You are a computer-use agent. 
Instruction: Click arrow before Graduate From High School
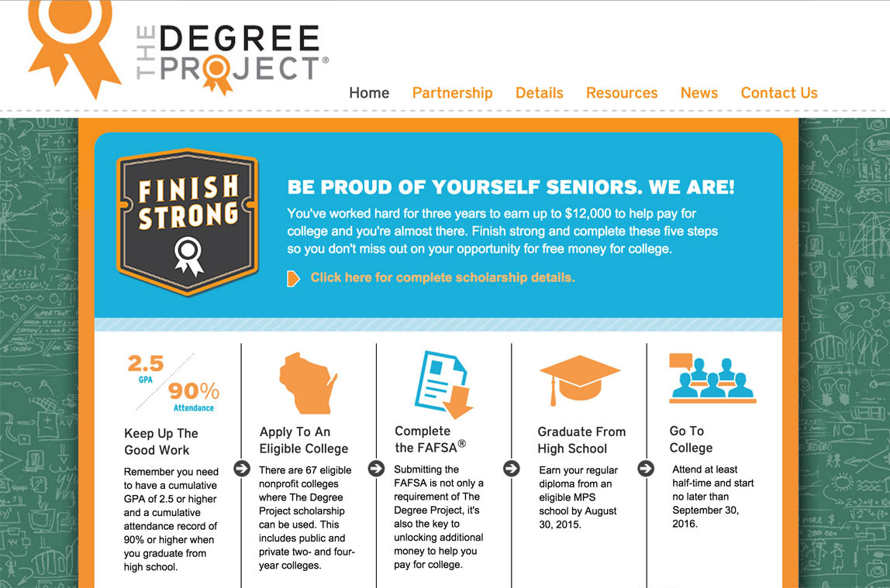(512, 468)
